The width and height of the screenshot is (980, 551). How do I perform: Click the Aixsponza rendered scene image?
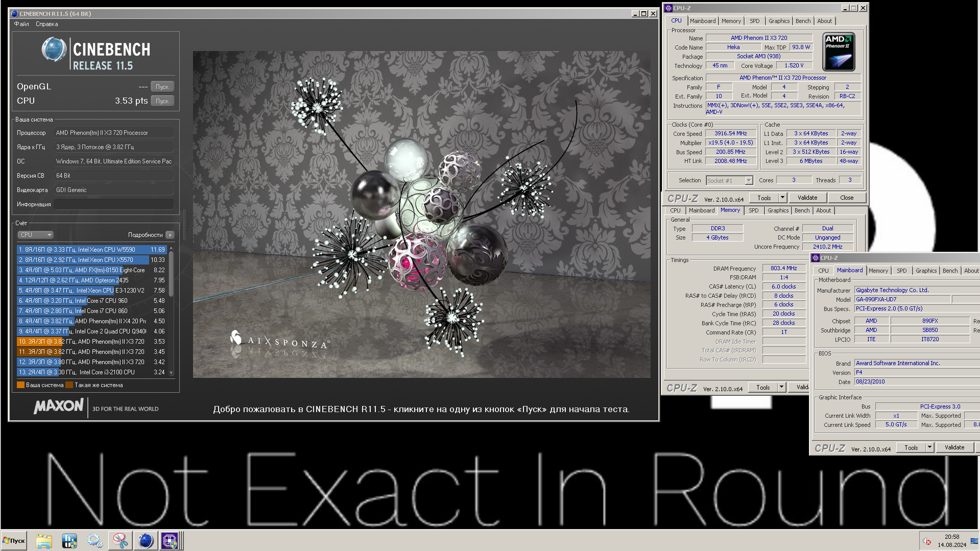[x=421, y=214]
